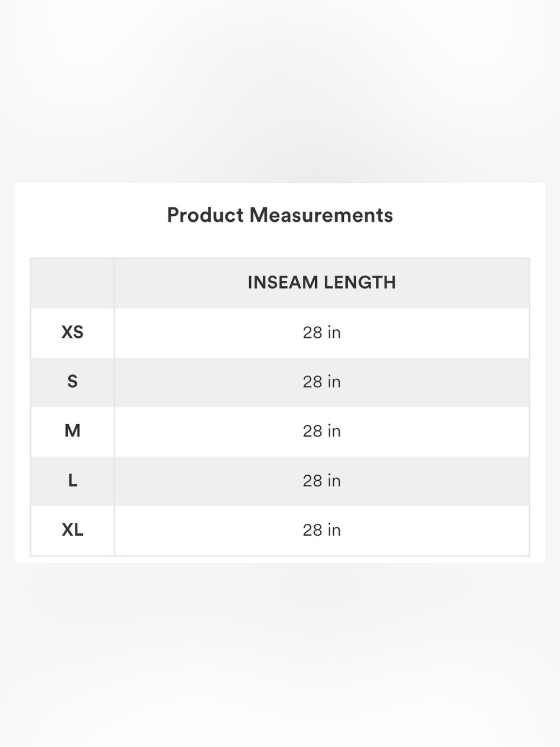This screenshot has width=560, height=747.
Task: Select the XL size row label
Action: tap(72, 530)
